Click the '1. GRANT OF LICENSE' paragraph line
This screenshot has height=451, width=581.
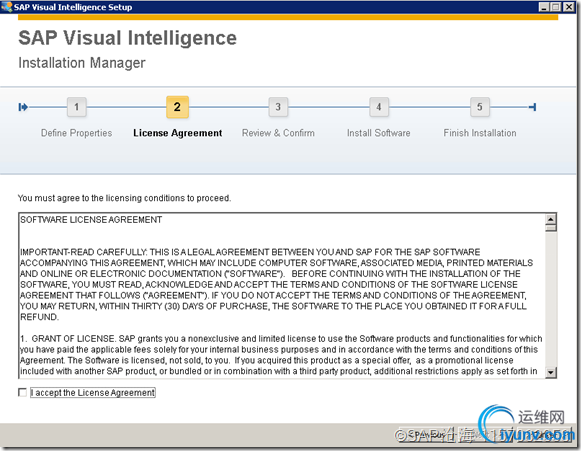coord(281,339)
